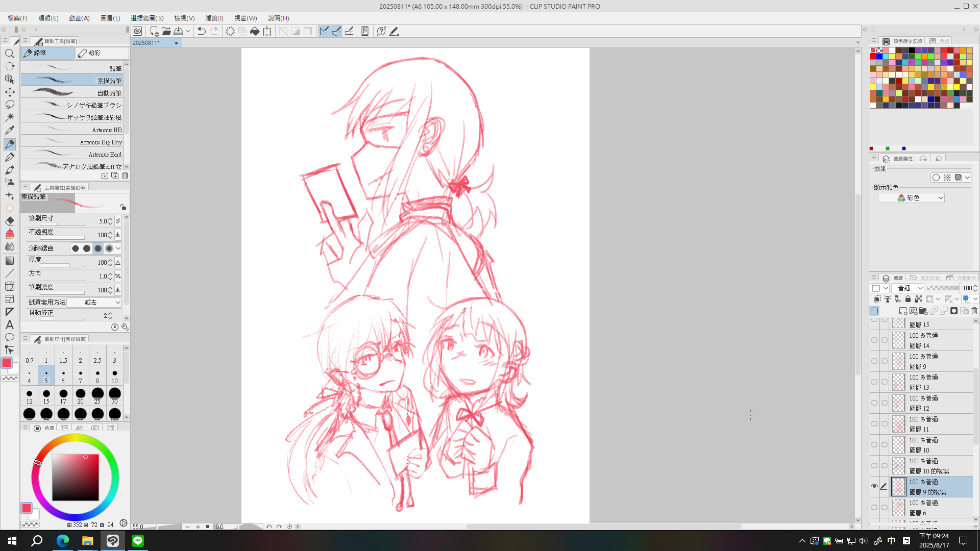Select the Move layer tool

click(10, 92)
